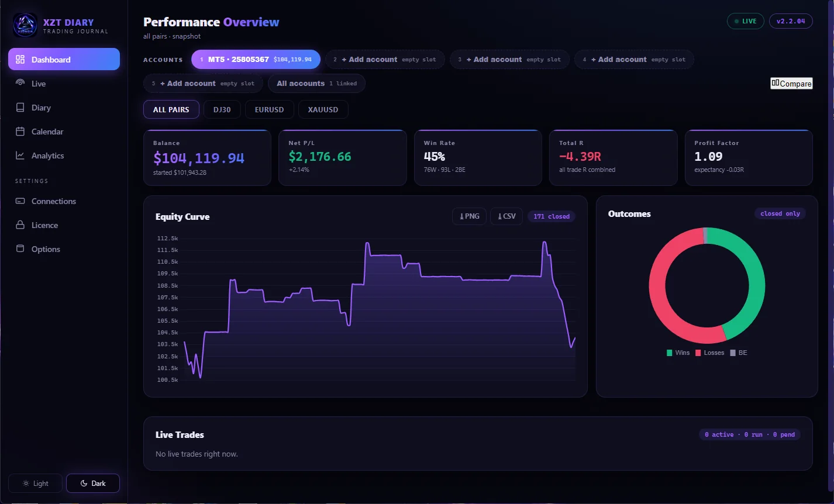Screen dimensions: 834x504
Task: Click the Live signal icon in sidebar
Action: 20,83
